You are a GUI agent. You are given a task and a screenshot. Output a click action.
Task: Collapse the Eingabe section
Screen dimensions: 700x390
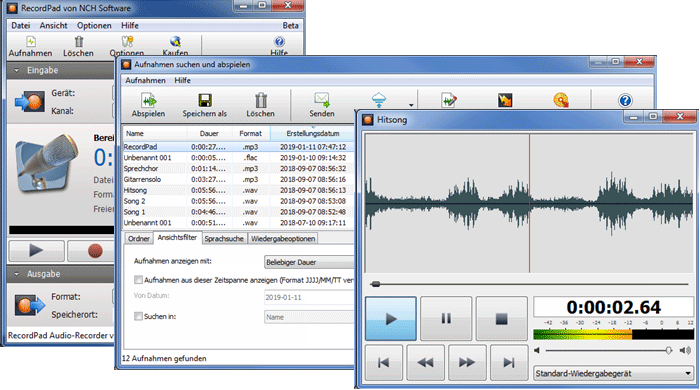tap(17, 71)
